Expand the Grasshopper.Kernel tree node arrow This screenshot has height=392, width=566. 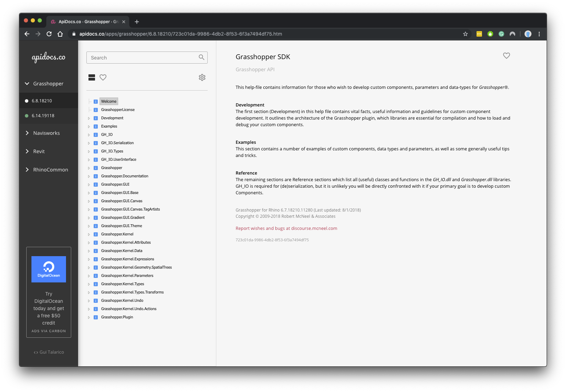tap(89, 234)
